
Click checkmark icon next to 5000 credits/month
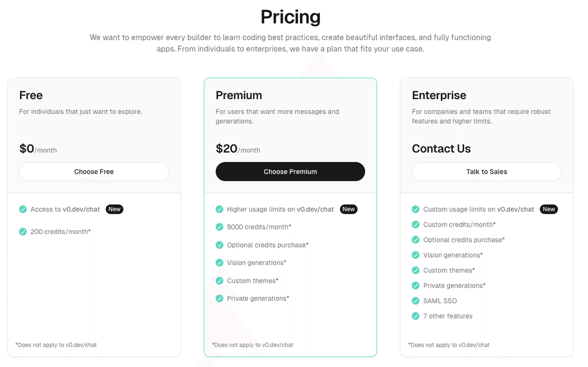pos(220,227)
